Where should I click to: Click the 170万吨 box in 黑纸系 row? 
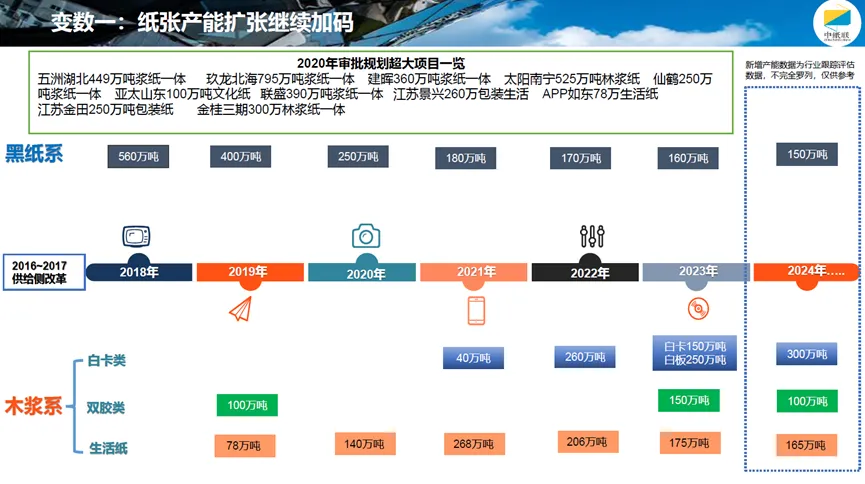580,158
